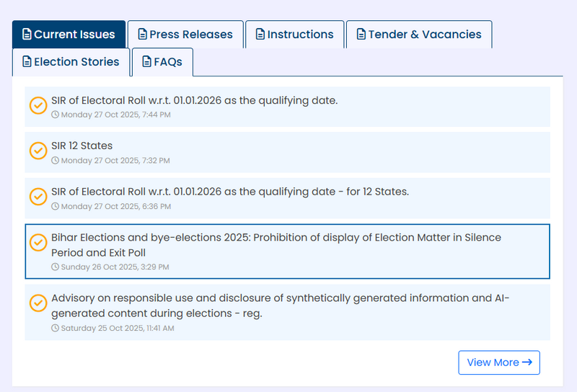Select the Tender & Vacancies tab
This screenshot has height=392, width=577.
coord(419,35)
